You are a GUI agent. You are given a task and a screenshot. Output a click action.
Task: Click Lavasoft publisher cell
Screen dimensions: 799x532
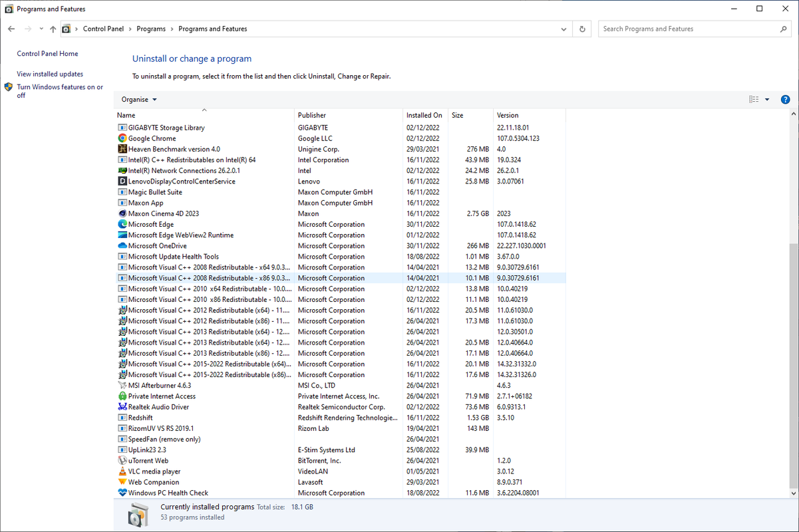pos(311,482)
